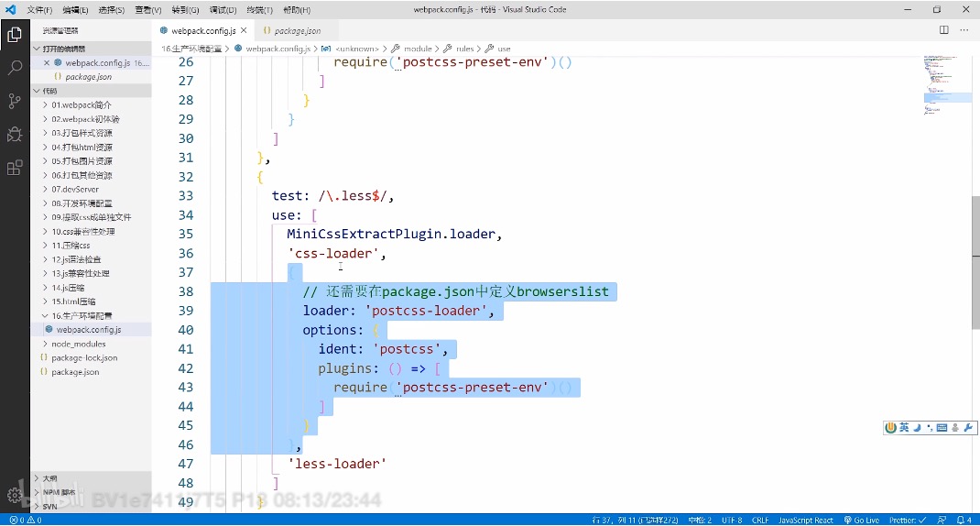Click the split editor icon
The height and width of the screenshot is (526, 980).
click(x=943, y=30)
